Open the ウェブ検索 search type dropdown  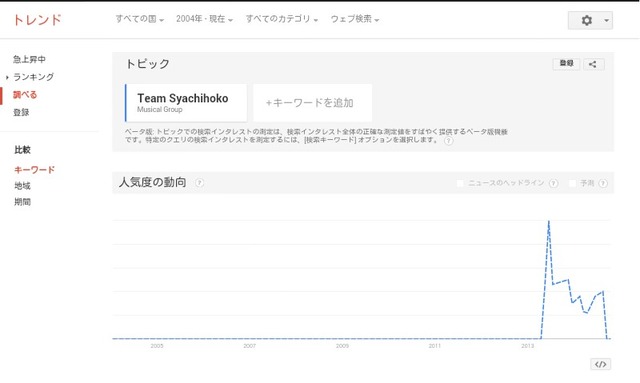[x=355, y=19]
